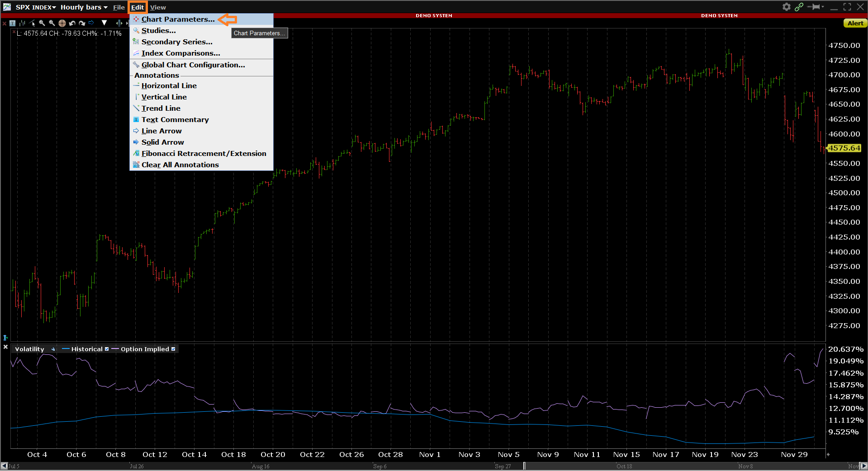Select the trend line pointer tool icon
Screen dimensions: 868x471
click(x=32, y=23)
